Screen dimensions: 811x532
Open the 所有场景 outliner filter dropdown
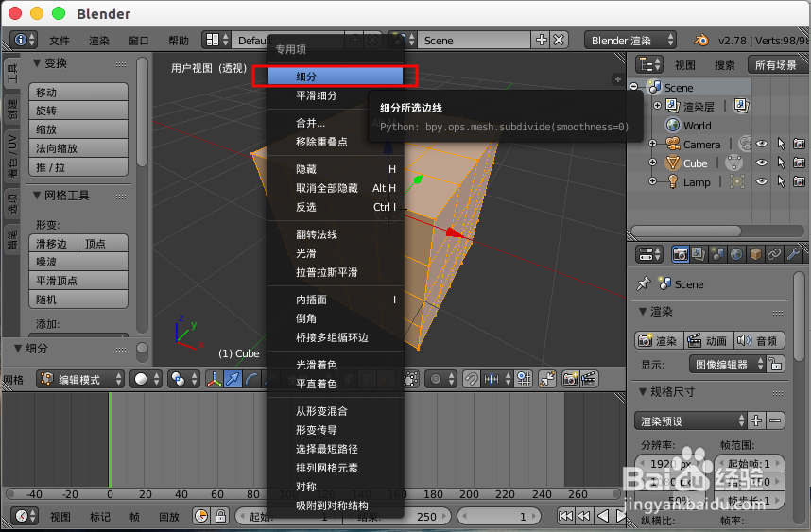click(x=776, y=65)
